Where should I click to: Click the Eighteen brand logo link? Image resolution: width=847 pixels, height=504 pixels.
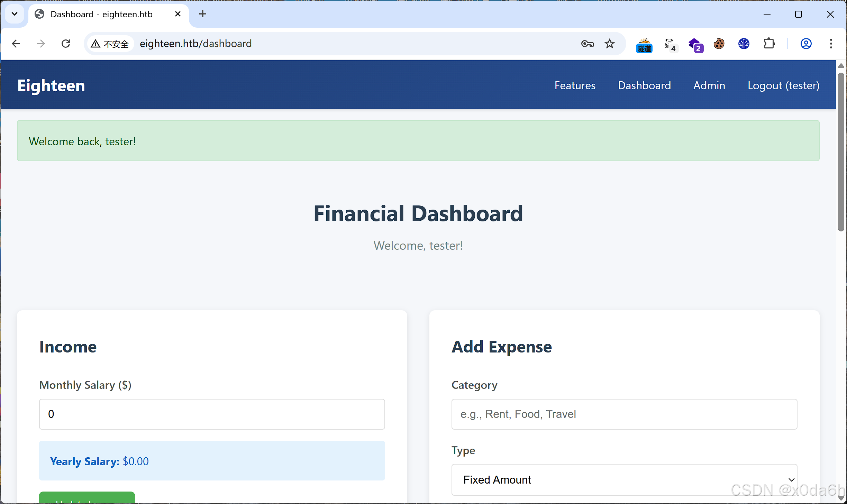click(51, 85)
